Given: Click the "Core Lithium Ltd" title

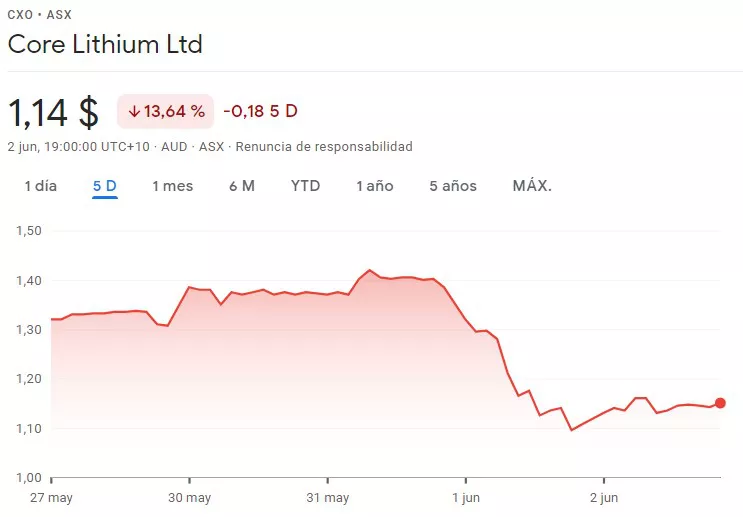Looking at the screenshot, I should point(105,44).
